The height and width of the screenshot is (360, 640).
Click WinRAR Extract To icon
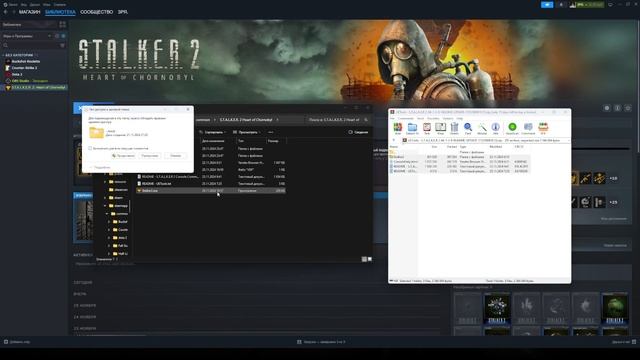point(412,128)
